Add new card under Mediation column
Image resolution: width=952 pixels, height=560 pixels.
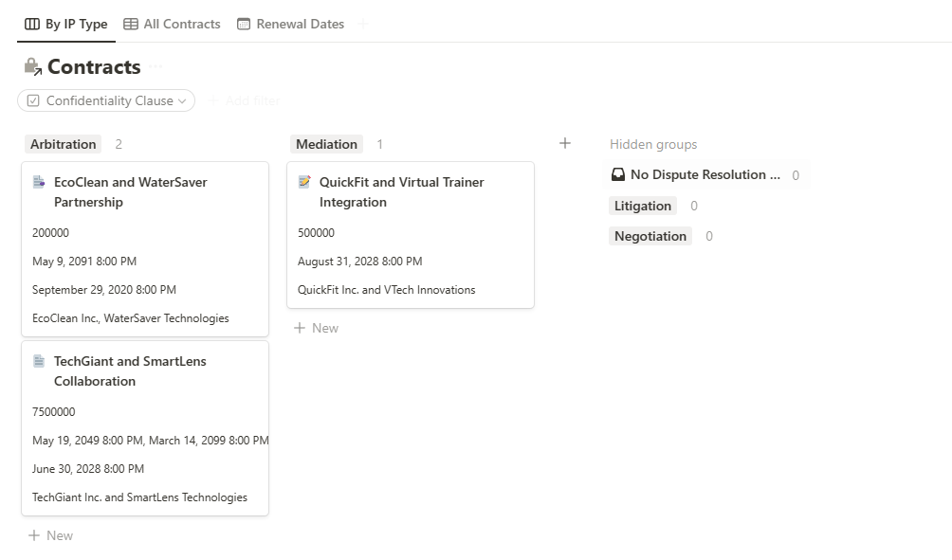click(x=317, y=328)
